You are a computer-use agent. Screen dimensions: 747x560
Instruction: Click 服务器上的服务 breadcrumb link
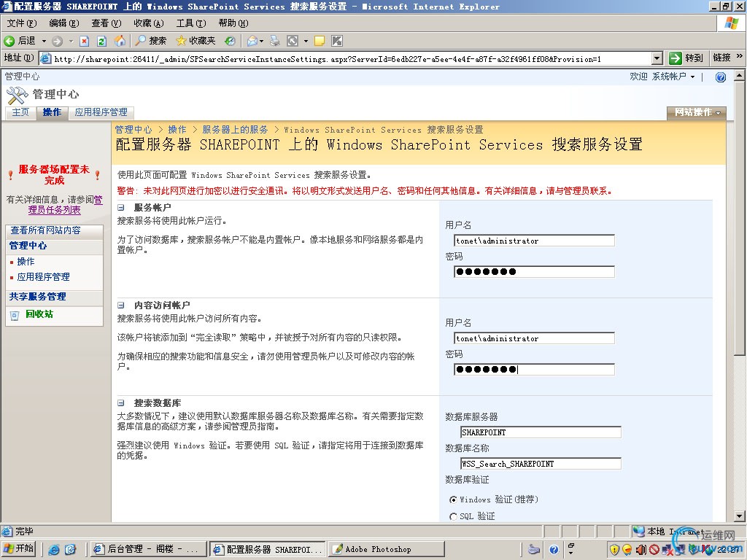coord(235,130)
